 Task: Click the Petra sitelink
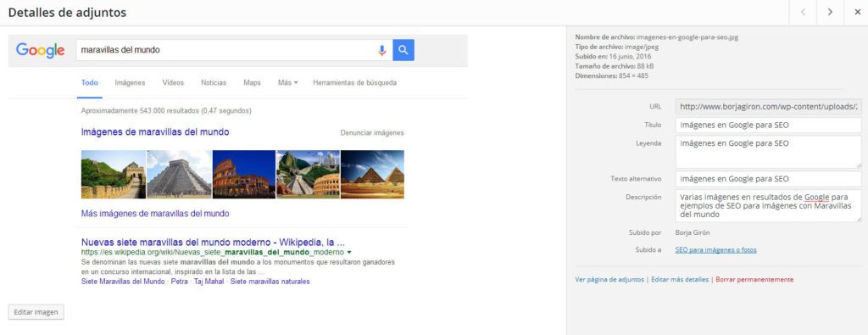[x=180, y=282]
